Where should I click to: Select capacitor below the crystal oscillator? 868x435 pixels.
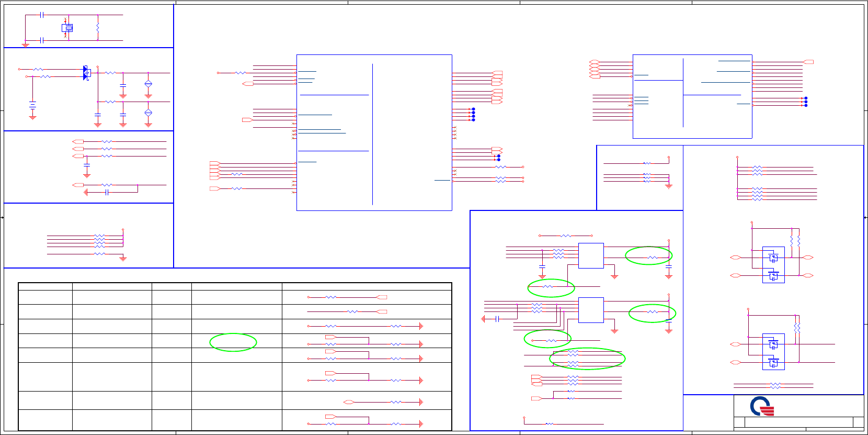pyautogui.click(x=42, y=40)
